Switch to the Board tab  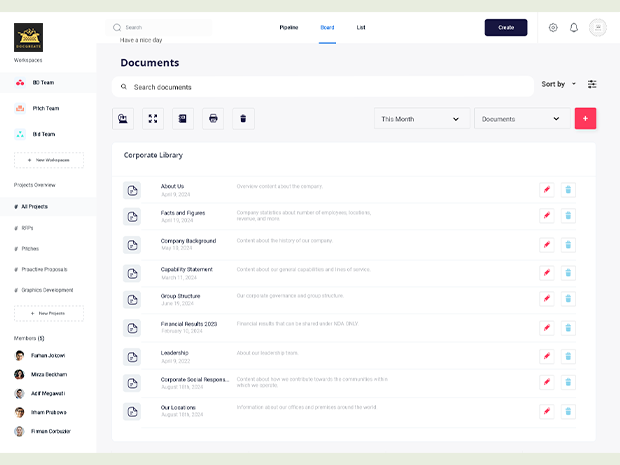click(x=327, y=28)
